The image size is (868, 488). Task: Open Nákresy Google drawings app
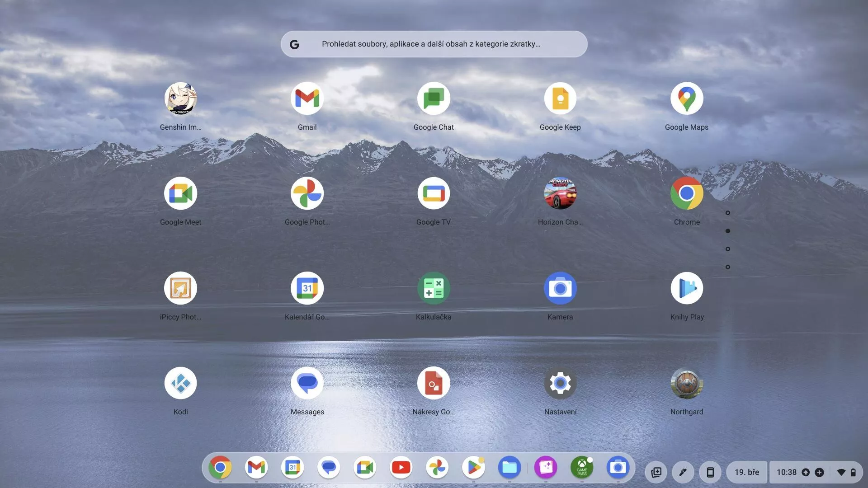(x=434, y=383)
